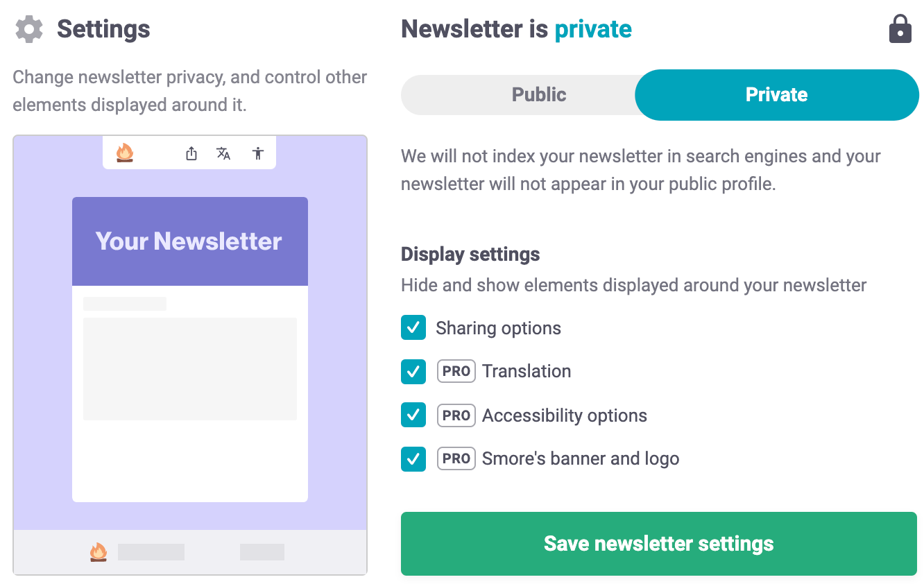The height and width of the screenshot is (584, 924).
Task: Uncheck the Sharing options checkbox
Action: pyautogui.click(x=413, y=327)
